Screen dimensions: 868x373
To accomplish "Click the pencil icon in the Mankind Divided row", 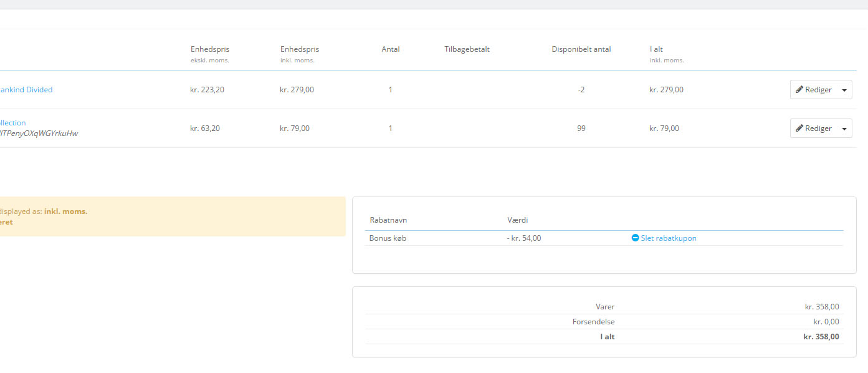I will (x=799, y=90).
